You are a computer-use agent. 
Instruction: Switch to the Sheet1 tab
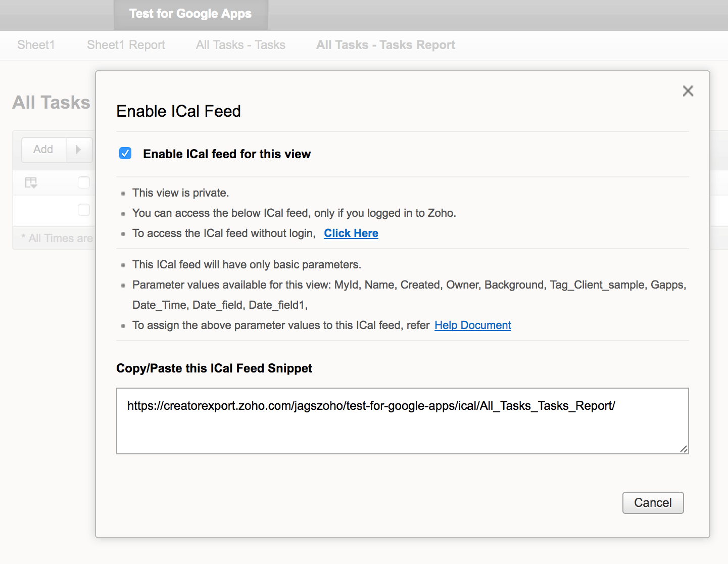(36, 45)
